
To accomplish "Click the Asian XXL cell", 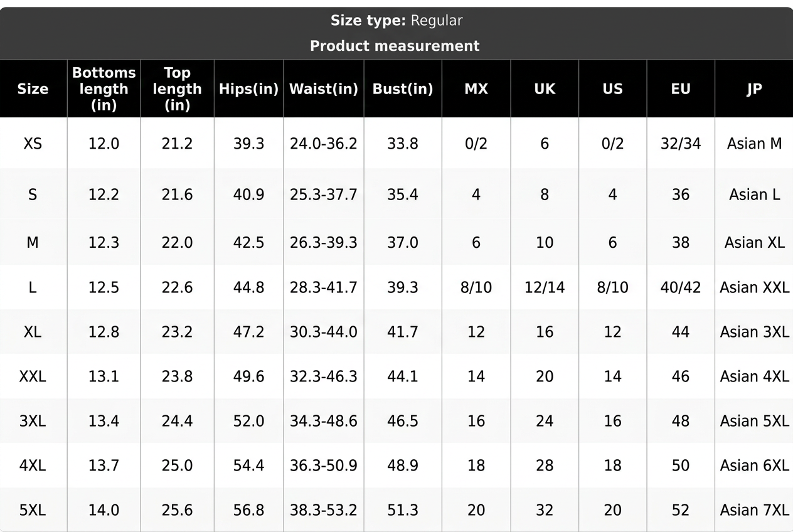I will [754, 287].
